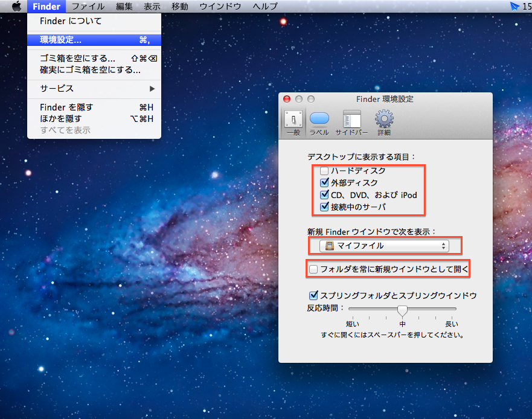Open the 詳細 Advanced gear icon
Screen dimensions: 532x419
coord(384,123)
